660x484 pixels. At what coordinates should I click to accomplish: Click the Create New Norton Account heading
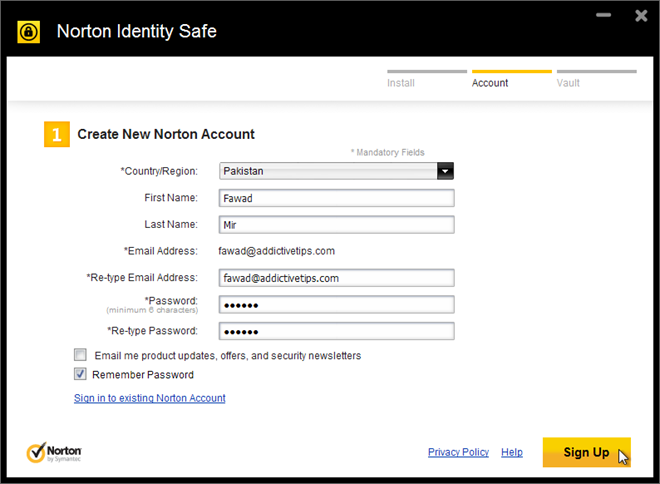166,134
